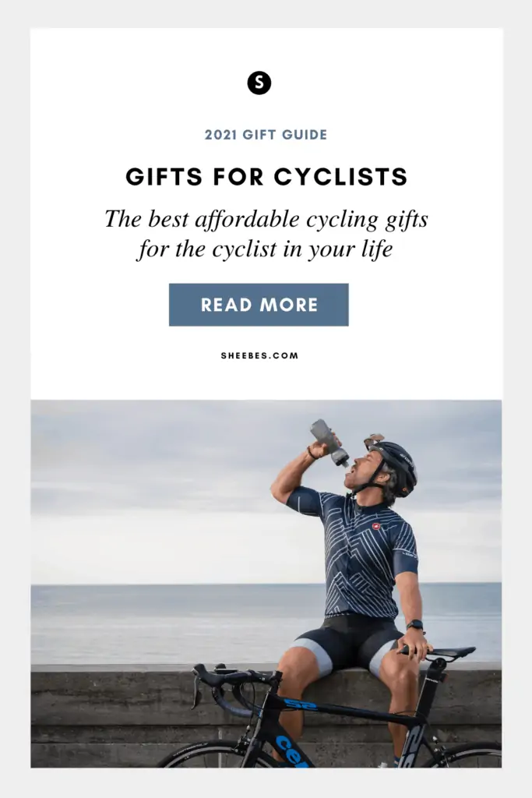Click the 2021 GIFT GUIDE label
The width and height of the screenshot is (532, 798).
pos(266,135)
